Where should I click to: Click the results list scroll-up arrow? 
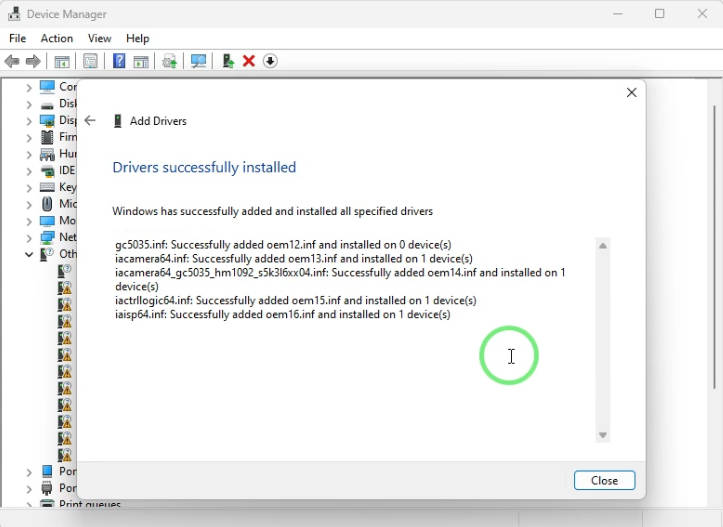[602, 246]
